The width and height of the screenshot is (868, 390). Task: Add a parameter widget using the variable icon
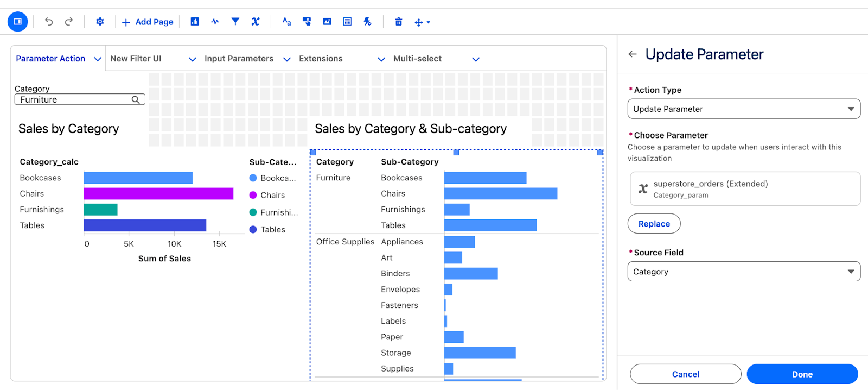(x=256, y=22)
